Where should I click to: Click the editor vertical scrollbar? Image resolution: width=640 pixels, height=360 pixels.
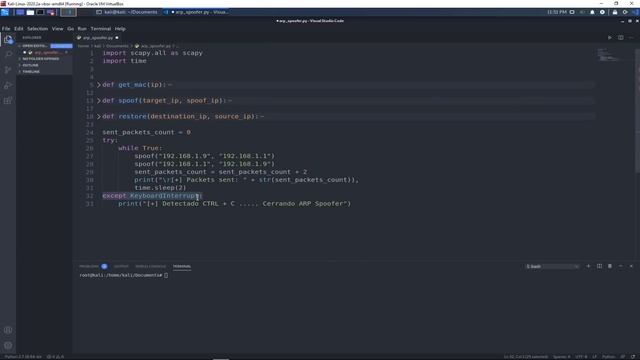pyautogui.click(x=638, y=110)
